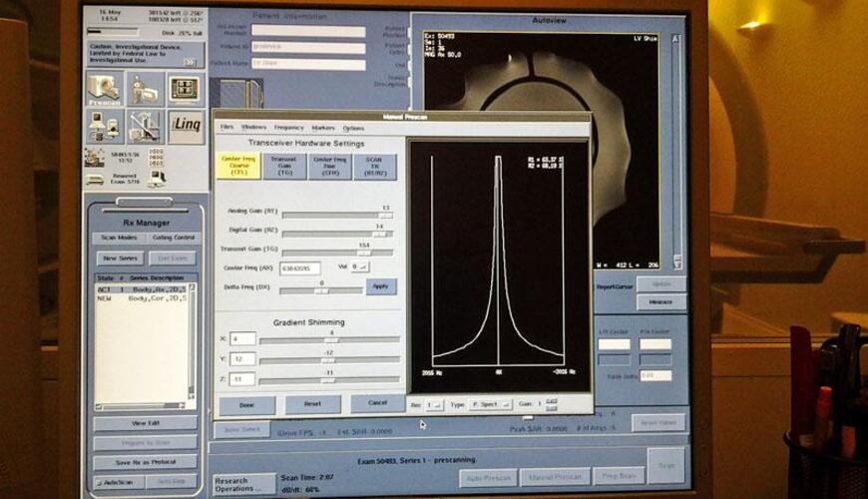Click the large Scan button

(x=666, y=466)
